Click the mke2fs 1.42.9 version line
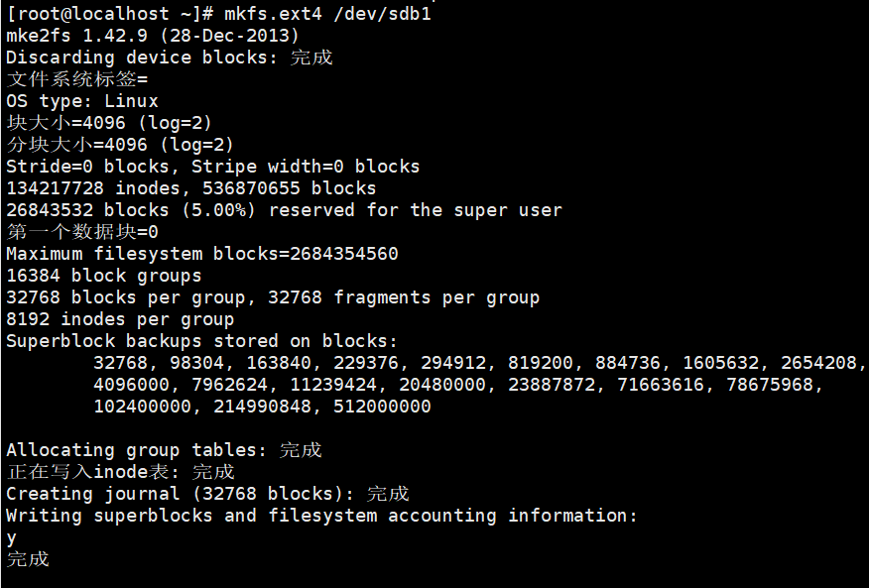869x588 pixels. click(153, 36)
